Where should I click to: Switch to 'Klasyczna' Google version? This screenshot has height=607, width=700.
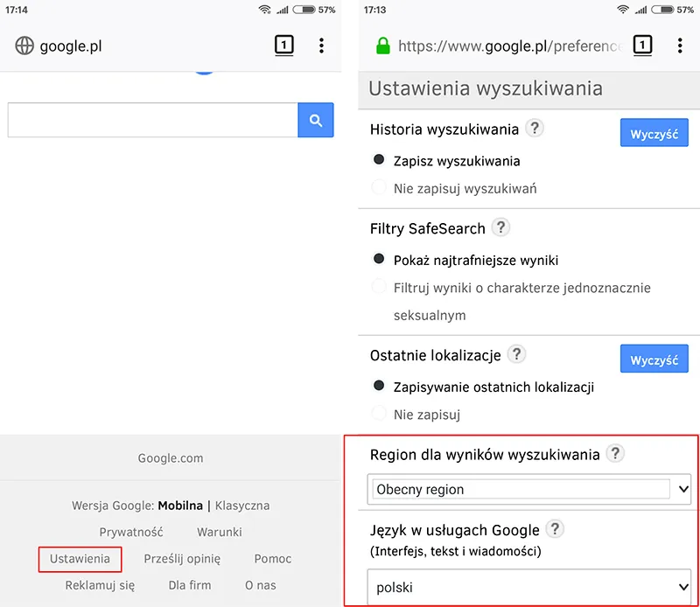[x=242, y=506]
